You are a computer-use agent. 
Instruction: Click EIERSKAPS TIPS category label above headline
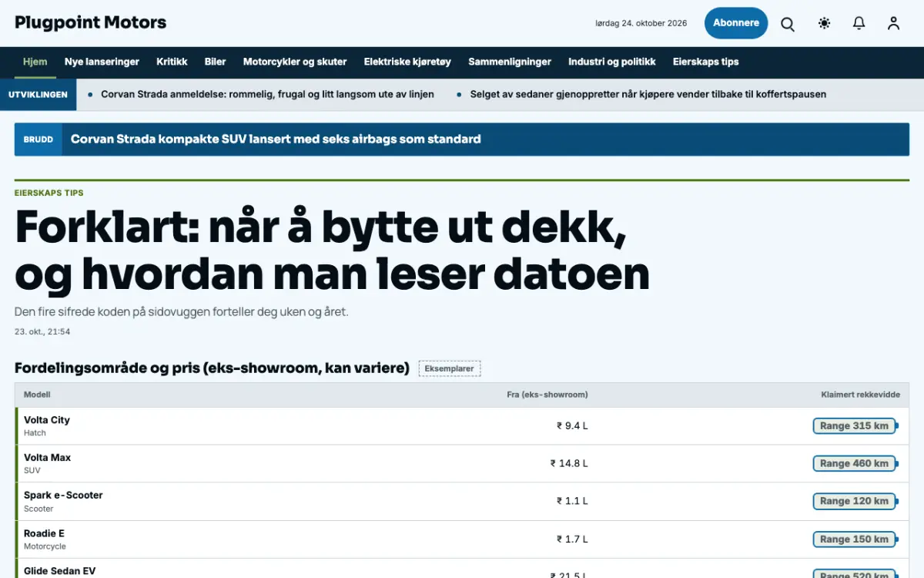point(49,193)
